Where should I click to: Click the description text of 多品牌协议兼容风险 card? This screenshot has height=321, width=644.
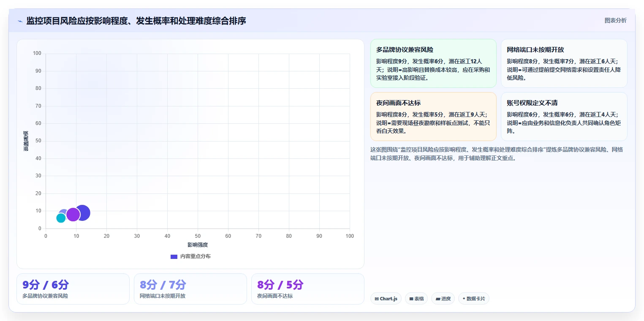(433, 69)
